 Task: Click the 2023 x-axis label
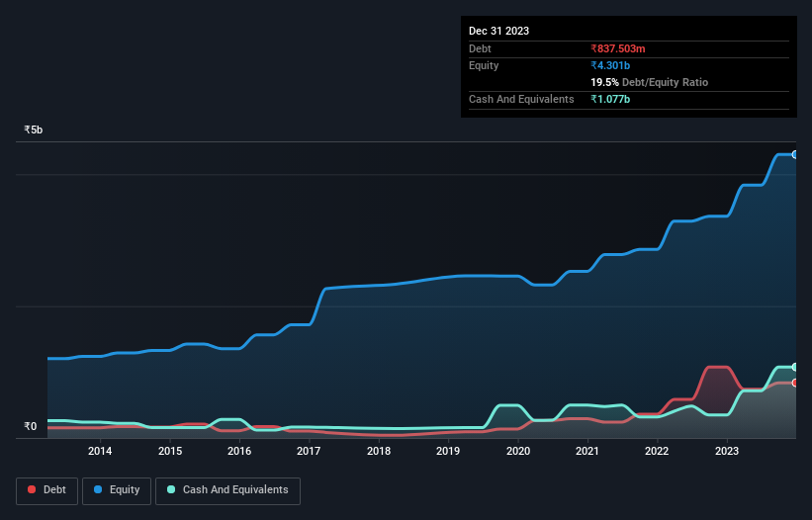click(x=727, y=451)
